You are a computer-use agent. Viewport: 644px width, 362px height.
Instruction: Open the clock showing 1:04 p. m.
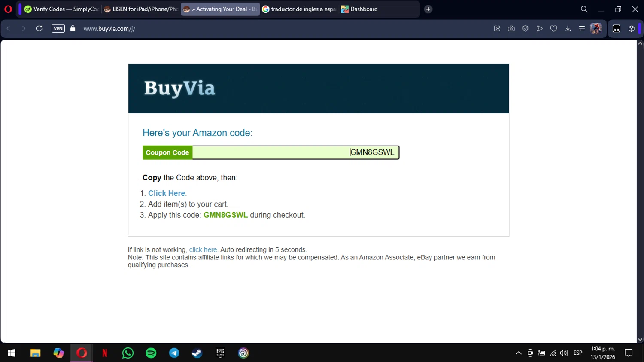pyautogui.click(x=603, y=353)
